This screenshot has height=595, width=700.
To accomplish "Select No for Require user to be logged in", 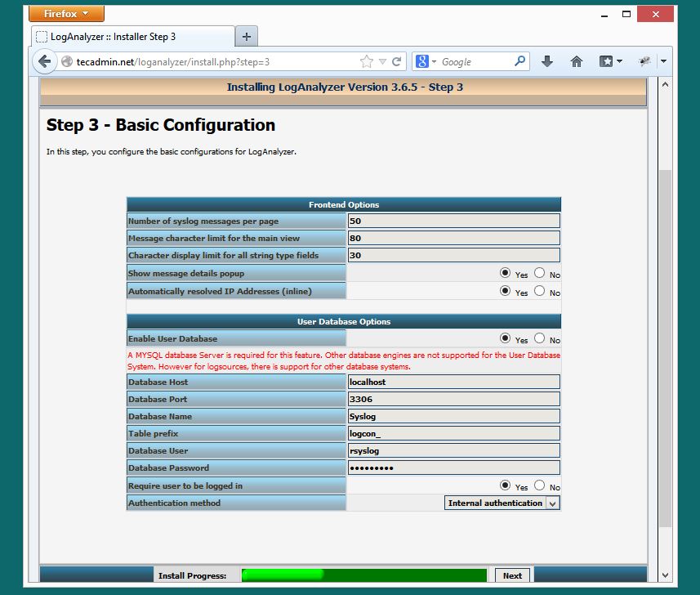I will (539, 485).
